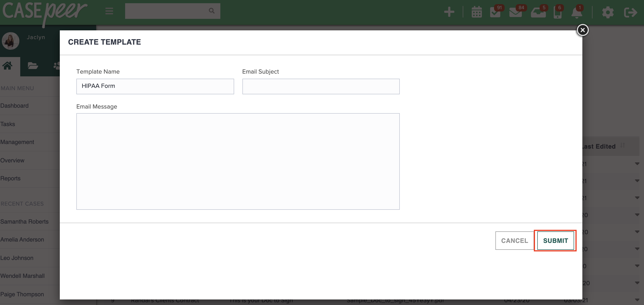Open the cases folder icon in the sidebar
644x305 pixels.
click(33, 66)
